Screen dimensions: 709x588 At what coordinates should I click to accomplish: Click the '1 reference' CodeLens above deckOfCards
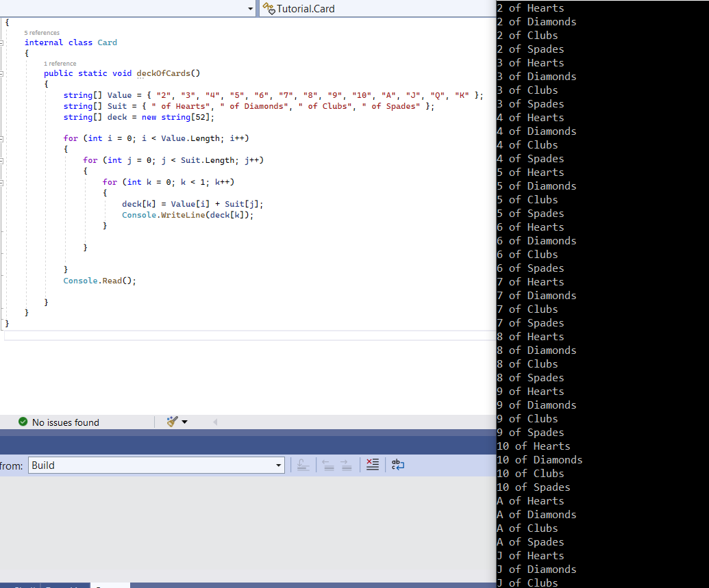click(x=60, y=63)
